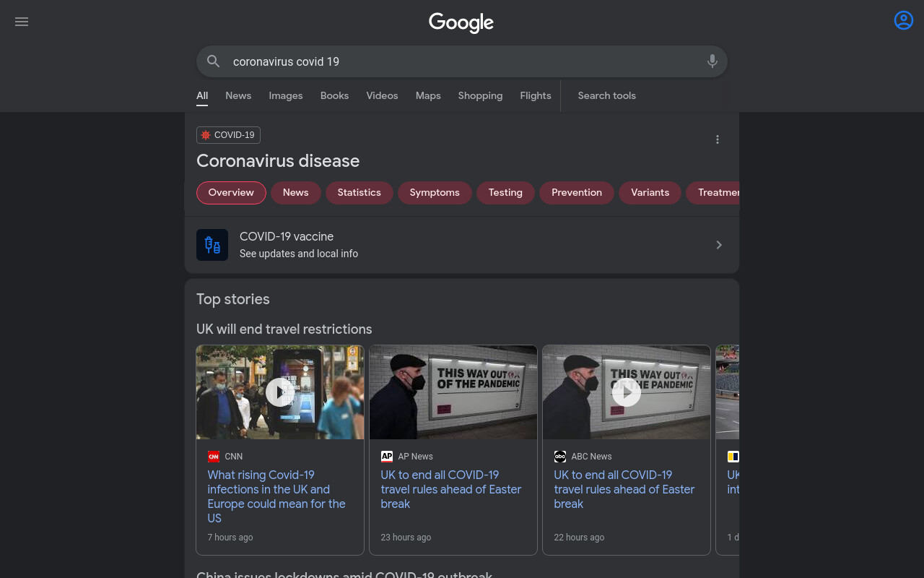Switch to the News search tab
The image size is (924, 578).
pos(238,95)
